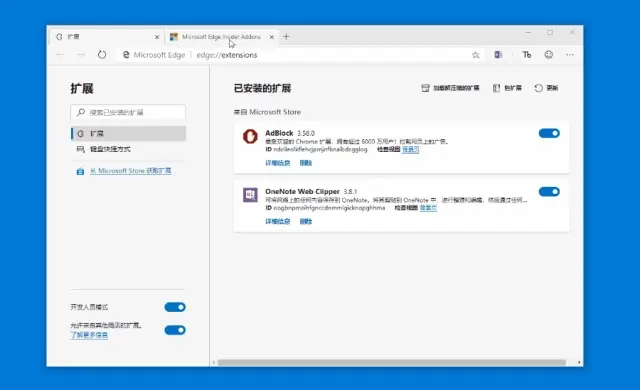Viewport: 640px width, 390px height.
Task: Minimize the Edge window
Action: 528,33
